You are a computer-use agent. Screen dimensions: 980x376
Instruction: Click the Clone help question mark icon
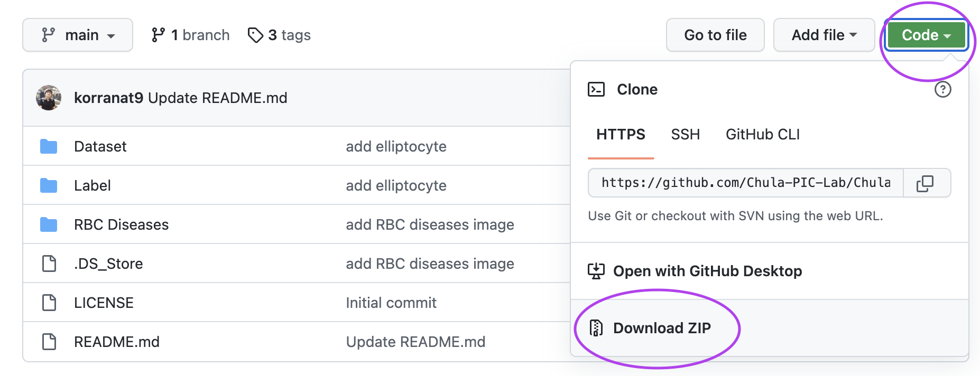tap(942, 89)
